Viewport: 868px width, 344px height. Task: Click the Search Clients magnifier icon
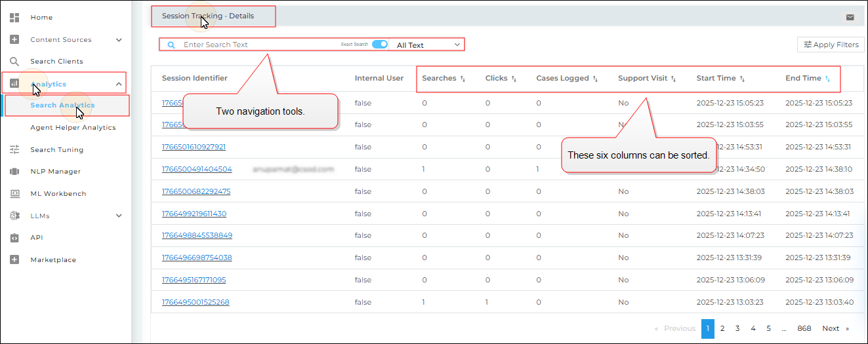point(14,62)
